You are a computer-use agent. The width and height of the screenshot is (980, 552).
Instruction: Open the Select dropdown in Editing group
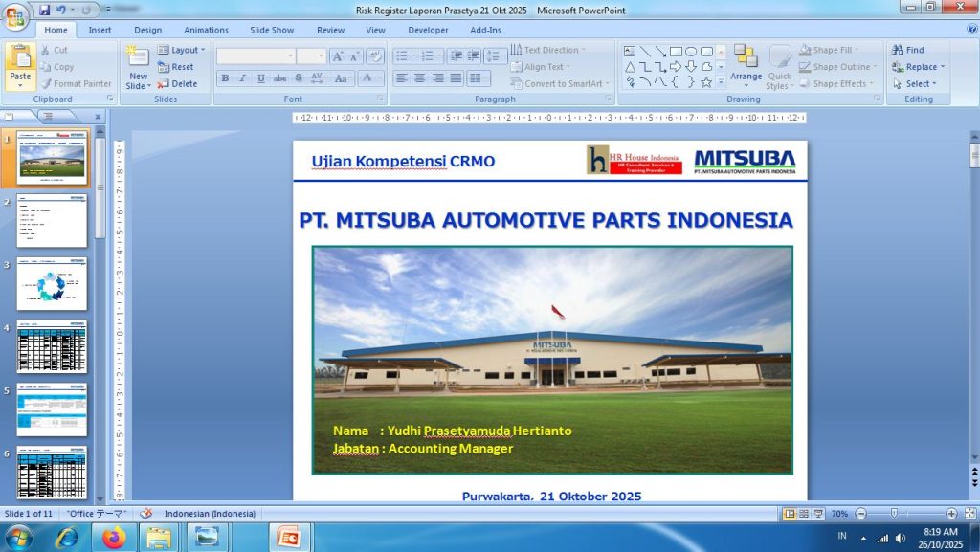[918, 83]
